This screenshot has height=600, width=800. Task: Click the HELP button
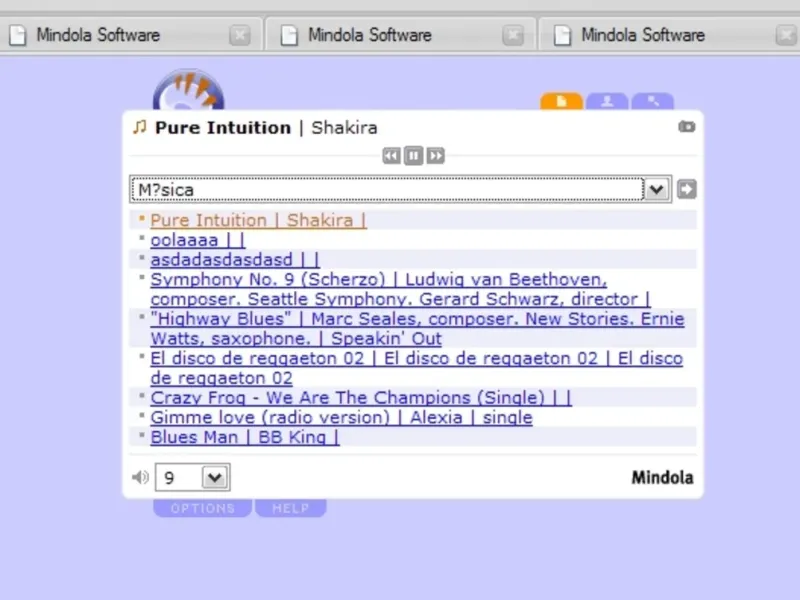point(290,508)
